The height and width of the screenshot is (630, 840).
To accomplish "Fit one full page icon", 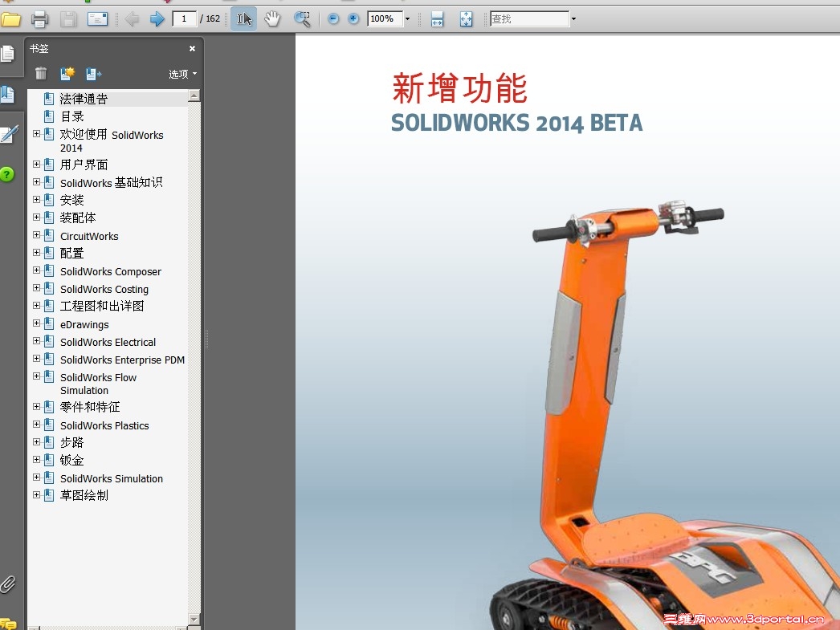I will click(466, 19).
